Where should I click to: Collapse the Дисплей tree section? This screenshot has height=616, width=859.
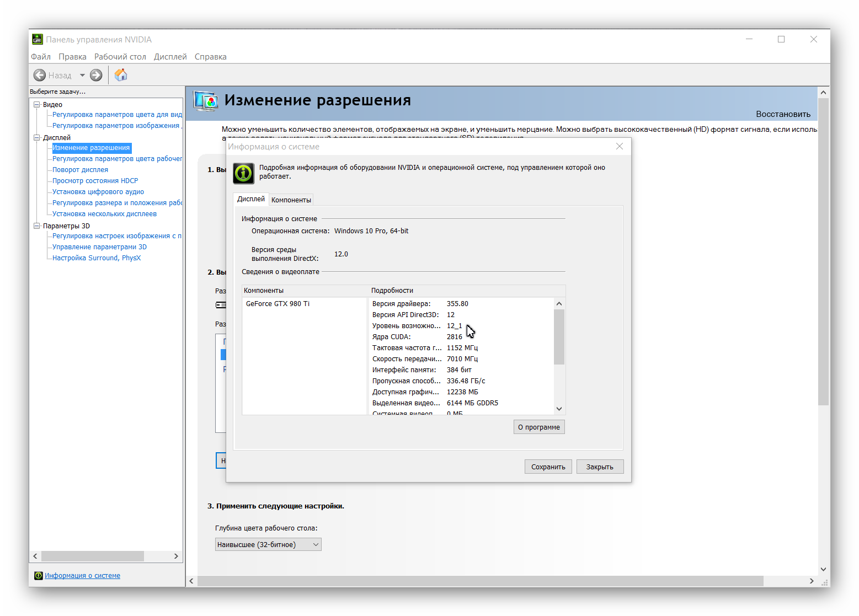(x=37, y=137)
